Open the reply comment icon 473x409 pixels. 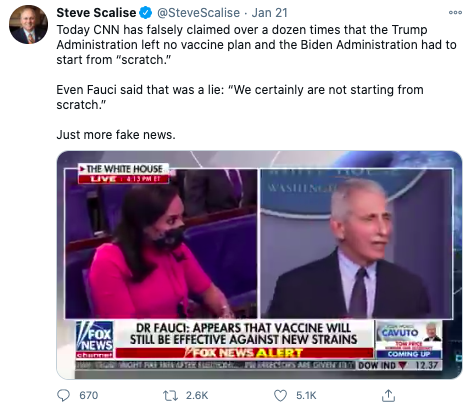tap(63, 395)
